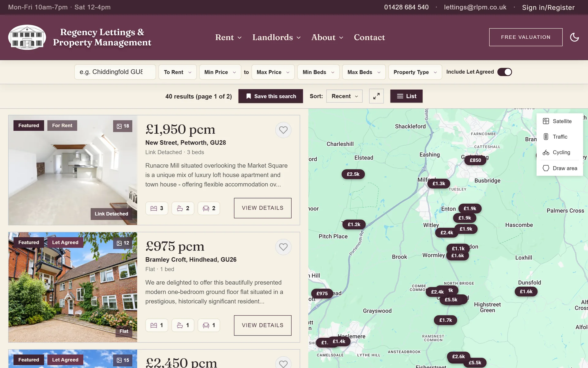Open the Property Type dropdown
The image size is (588, 368).
coord(415,72)
